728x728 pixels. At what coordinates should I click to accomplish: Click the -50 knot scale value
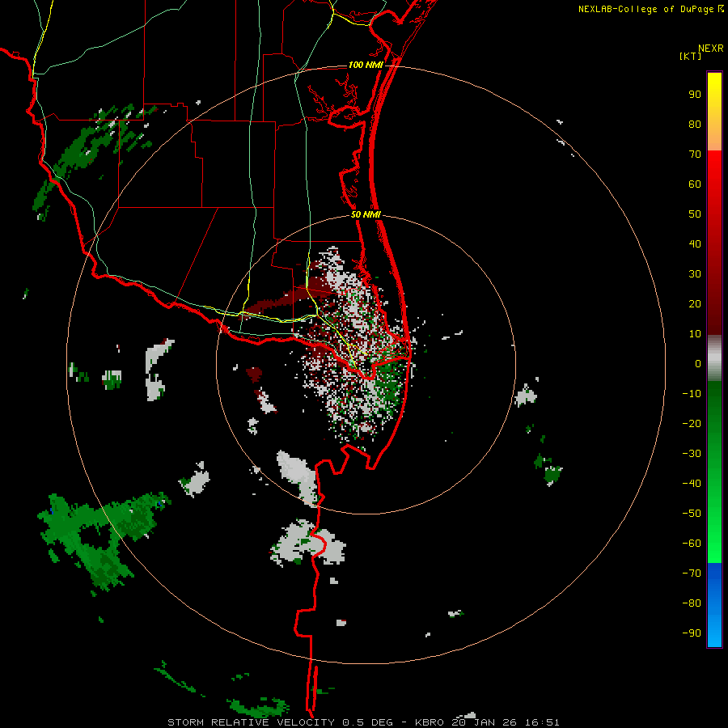692,514
